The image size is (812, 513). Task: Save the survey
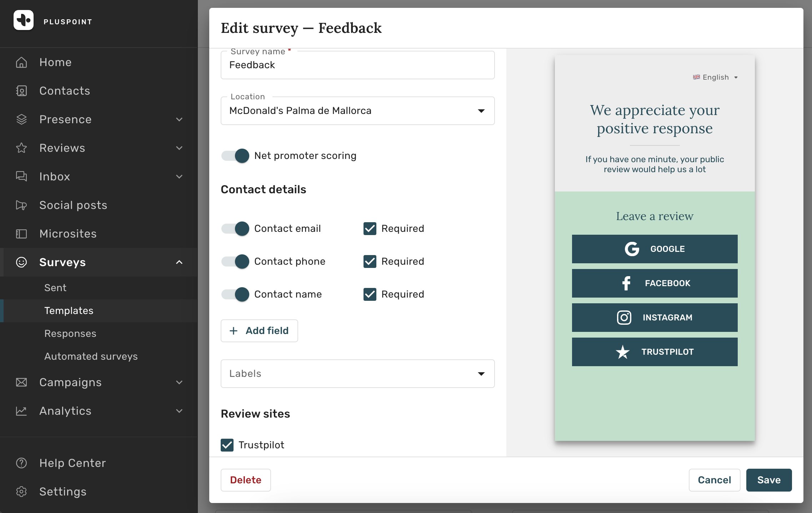point(769,480)
